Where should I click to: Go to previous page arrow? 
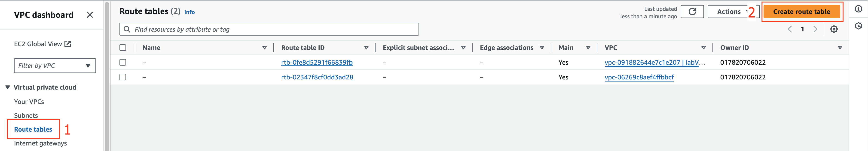pos(790,29)
